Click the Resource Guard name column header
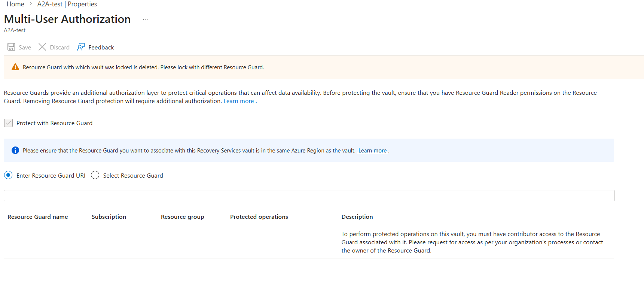This screenshot has height=281, width=644. tap(38, 217)
